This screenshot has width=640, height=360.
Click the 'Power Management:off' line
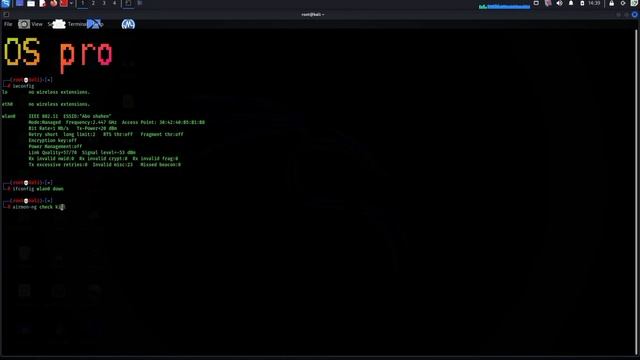click(55, 147)
